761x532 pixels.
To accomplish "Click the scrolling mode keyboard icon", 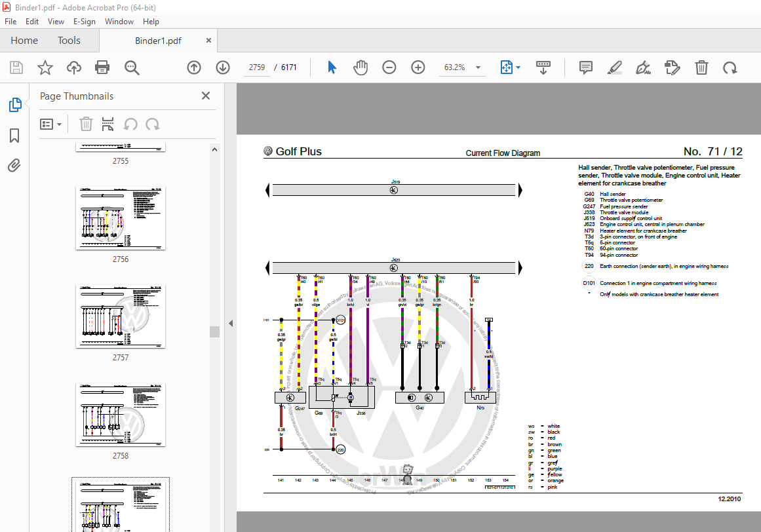I will tap(543, 67).
